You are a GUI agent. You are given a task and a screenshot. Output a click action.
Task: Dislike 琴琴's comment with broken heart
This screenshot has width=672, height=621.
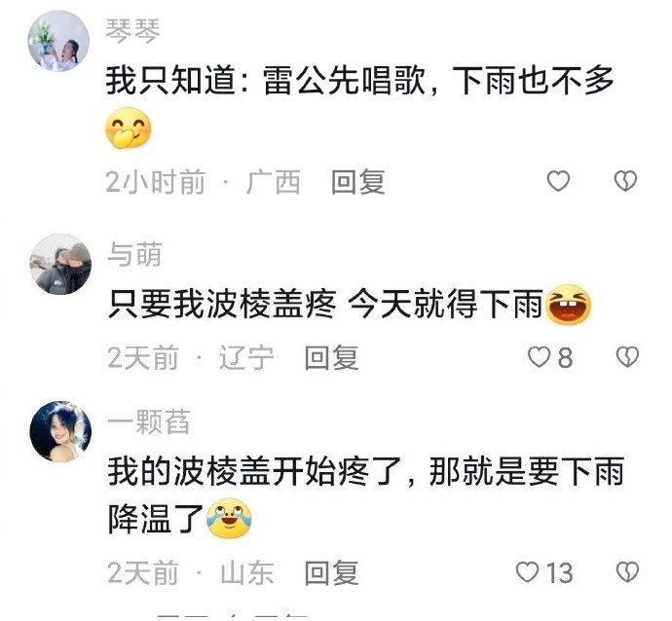pos(625,181)
